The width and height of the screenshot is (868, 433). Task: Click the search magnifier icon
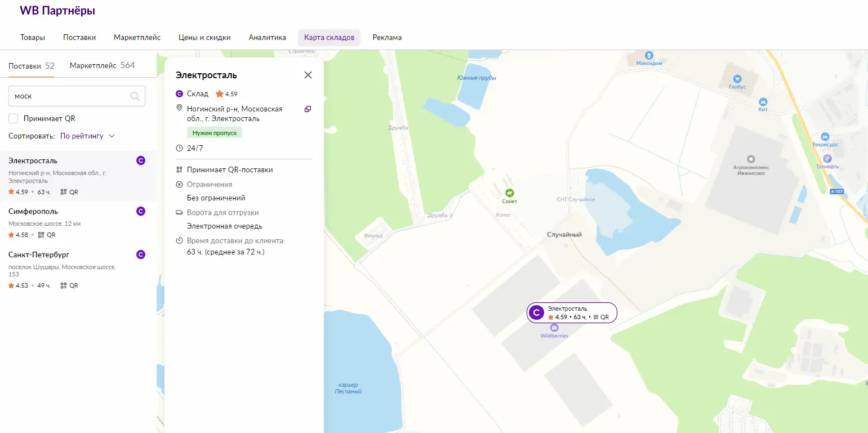[135, 96]
